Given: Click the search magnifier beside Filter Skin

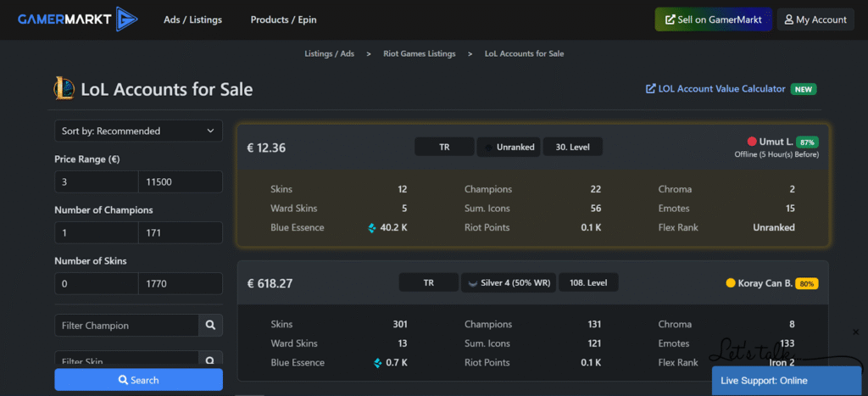Looking at the screenshot, I should pyautogui.click(x=210, y=360).
